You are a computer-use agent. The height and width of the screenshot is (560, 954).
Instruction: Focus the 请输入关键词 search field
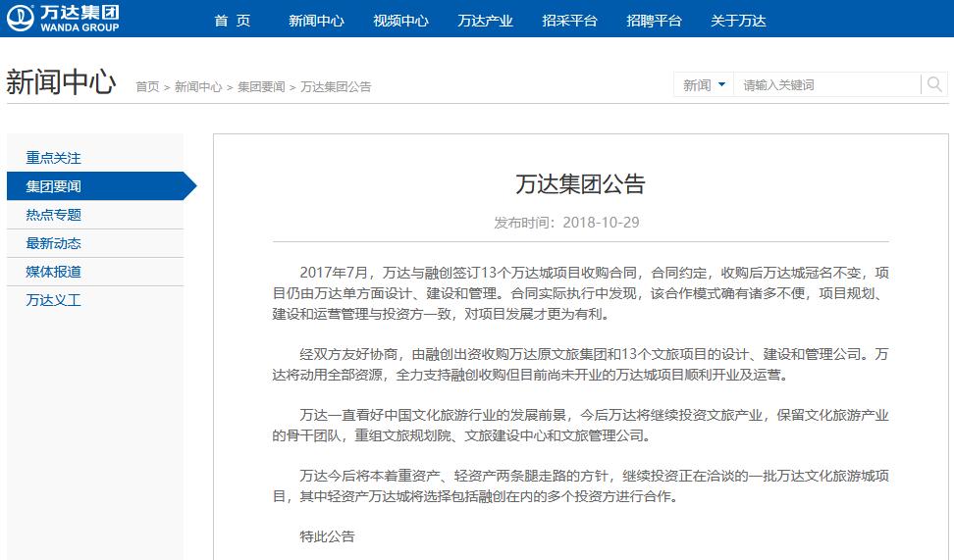[827, 84]
